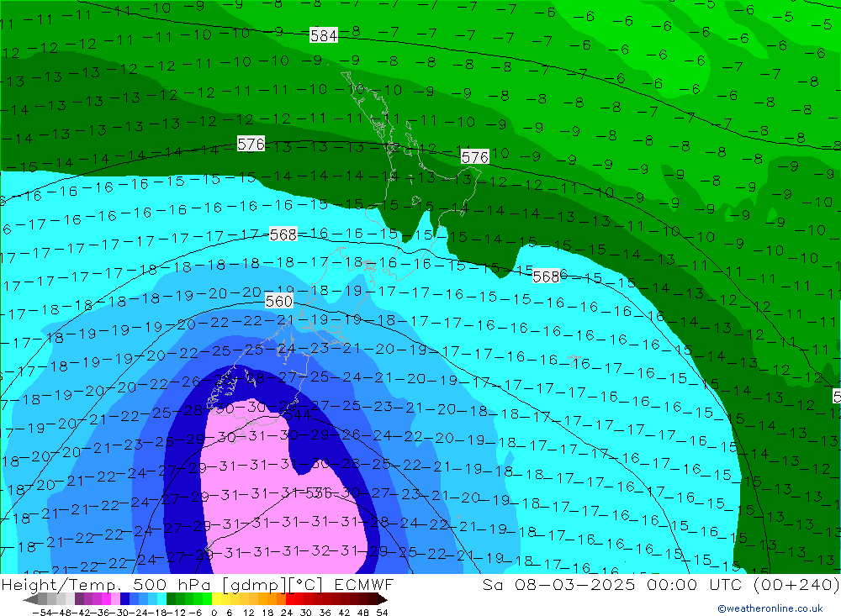Click the dark brown right legend arrow
Viewport: 841px width, 616px height.
point(383,599)
